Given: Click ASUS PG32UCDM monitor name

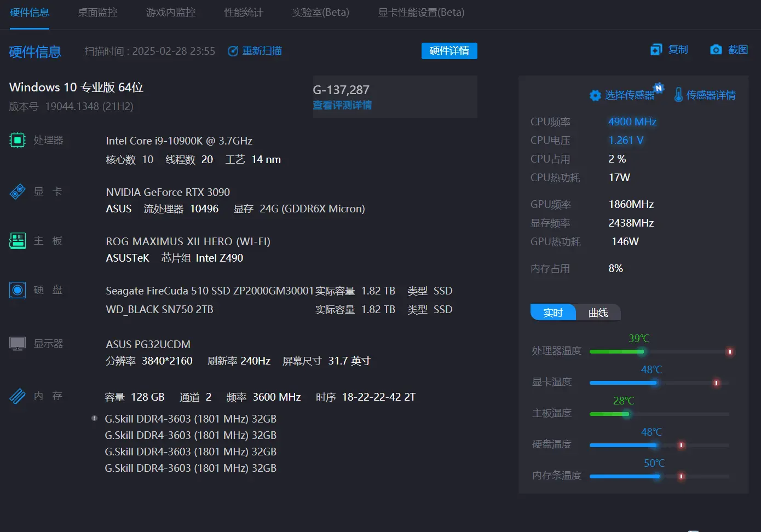Looking at the screenshot, I should click(148, 344).
